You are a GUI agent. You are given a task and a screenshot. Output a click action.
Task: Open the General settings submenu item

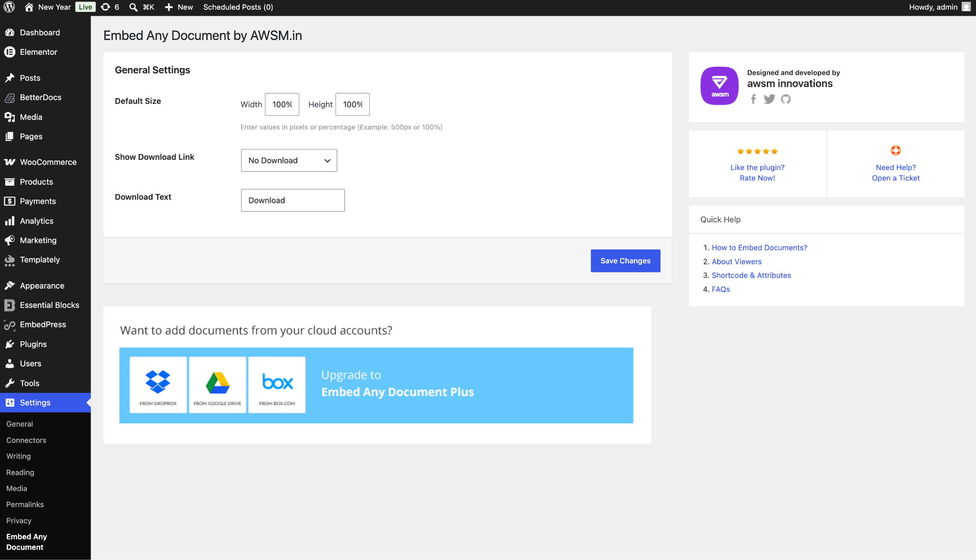pos(20,424)
